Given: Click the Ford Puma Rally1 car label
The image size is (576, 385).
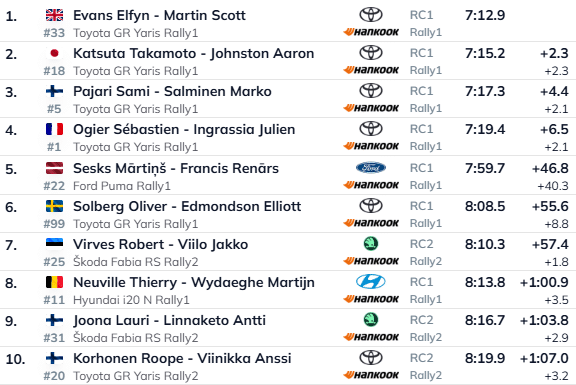Looking at the screenshot, I should coord(122,186).
